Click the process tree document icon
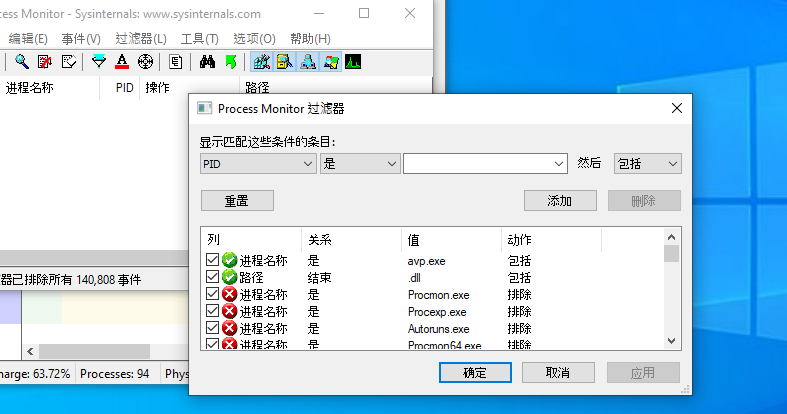 click(x=175, y=62)
